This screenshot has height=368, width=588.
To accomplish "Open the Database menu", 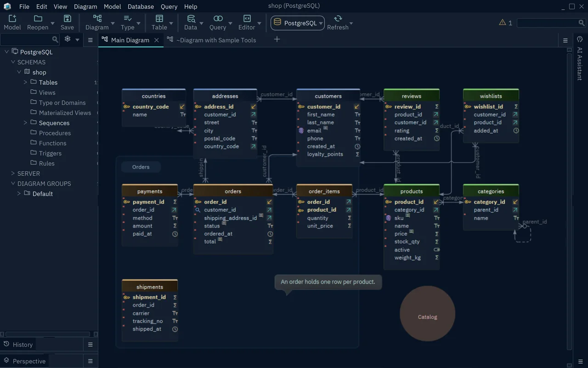I will (141, 6).
